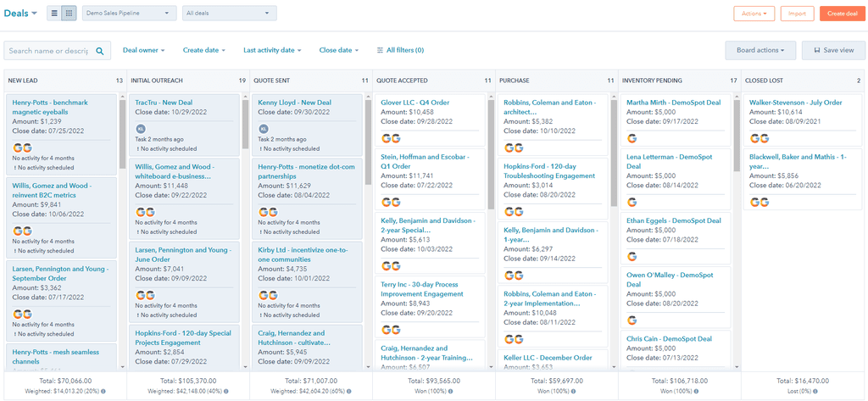Click the QUOTE ACCEPTED column header
The image size is (868, 401).
(433, 81)
